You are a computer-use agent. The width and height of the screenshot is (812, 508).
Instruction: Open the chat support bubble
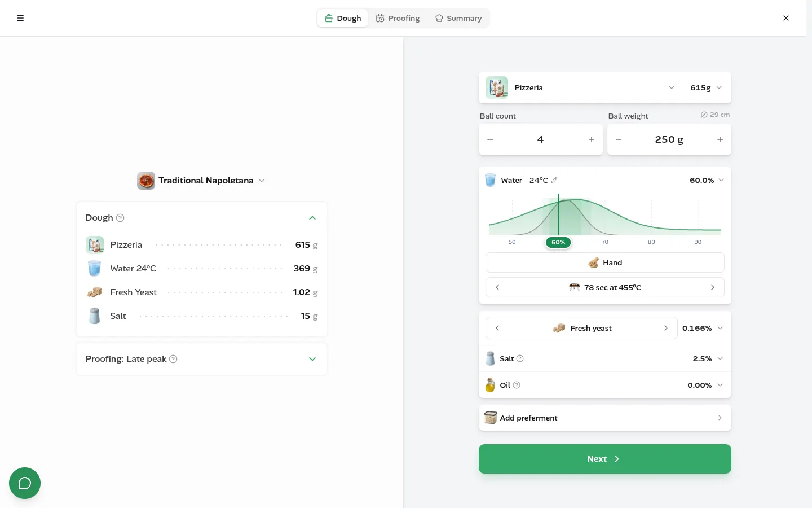tap(25, 483)
